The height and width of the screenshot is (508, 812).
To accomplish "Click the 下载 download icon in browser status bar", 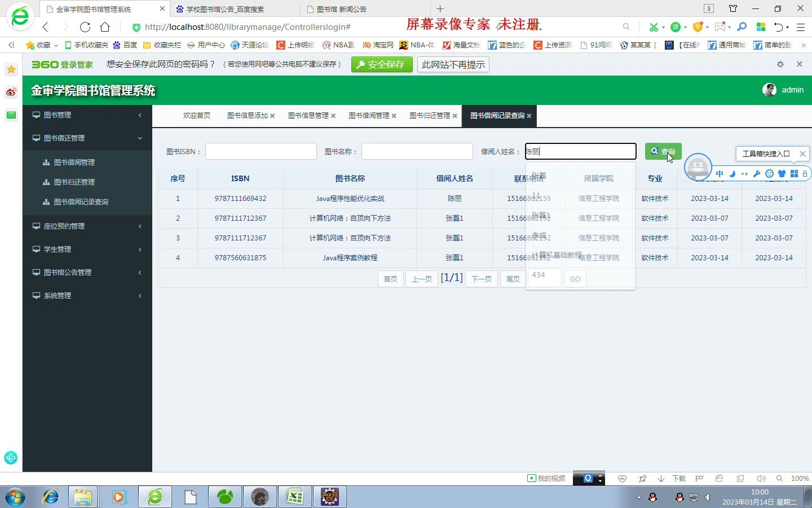I will (678, 478).
